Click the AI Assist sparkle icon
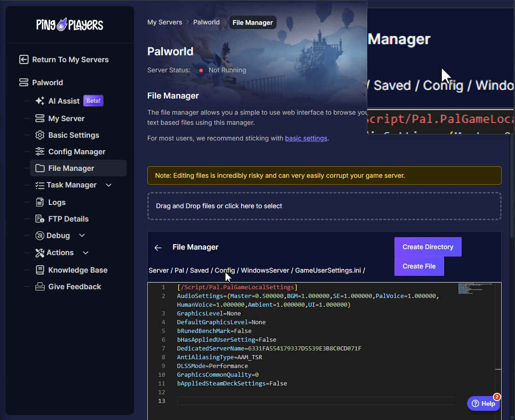 point(40,101)
